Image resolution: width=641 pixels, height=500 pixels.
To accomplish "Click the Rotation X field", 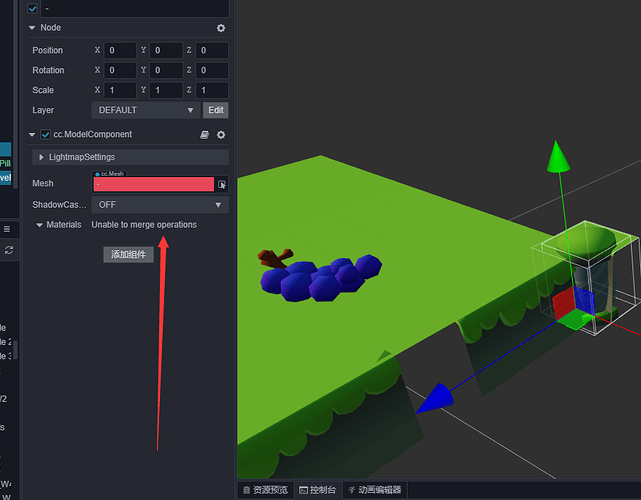I will click(x=120, y=70).
